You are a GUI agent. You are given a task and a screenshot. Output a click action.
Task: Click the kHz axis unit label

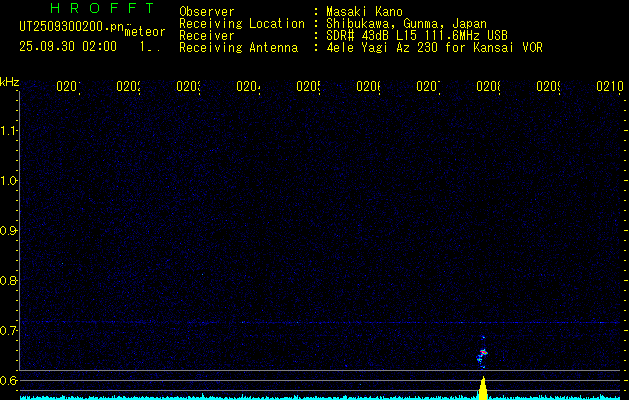click(10, 81)
